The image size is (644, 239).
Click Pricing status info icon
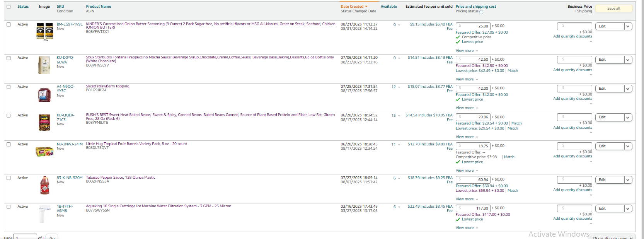click(x=481, y=12)
